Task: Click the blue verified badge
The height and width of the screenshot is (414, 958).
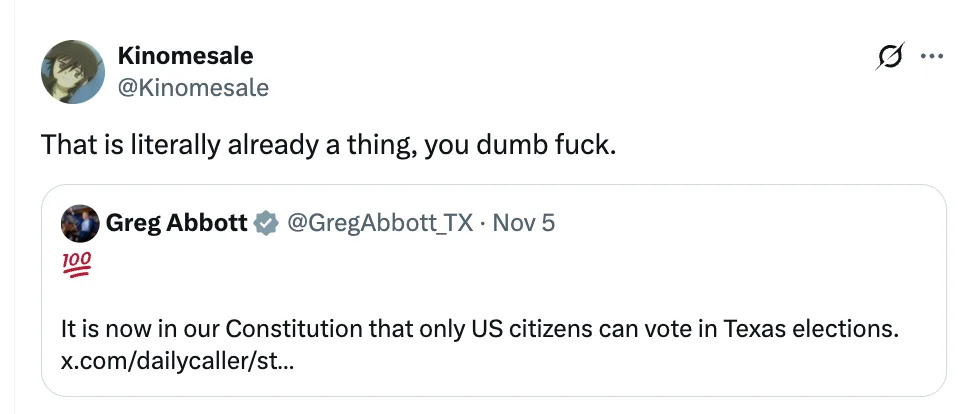Action: pyautogui.click(x=265, y=223)
